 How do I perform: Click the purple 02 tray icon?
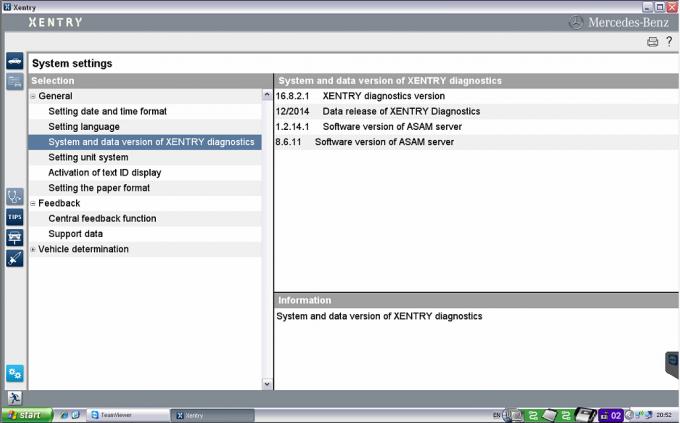click(611, 416)
